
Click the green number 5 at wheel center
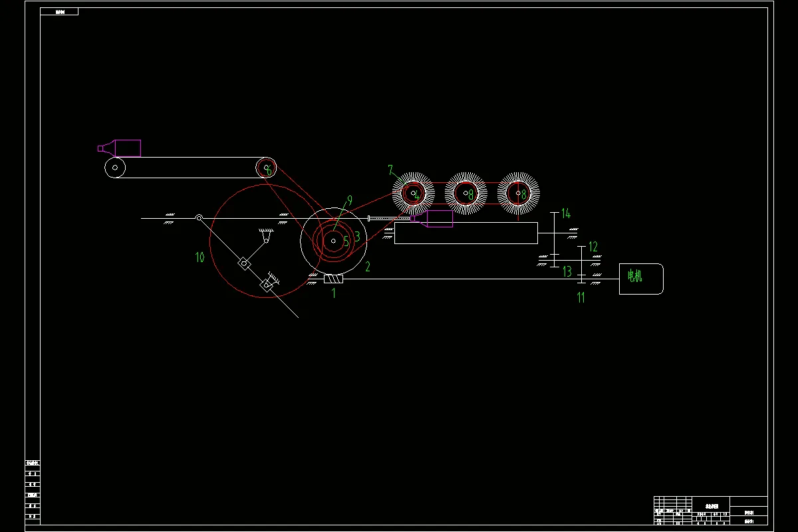point(346,241)
